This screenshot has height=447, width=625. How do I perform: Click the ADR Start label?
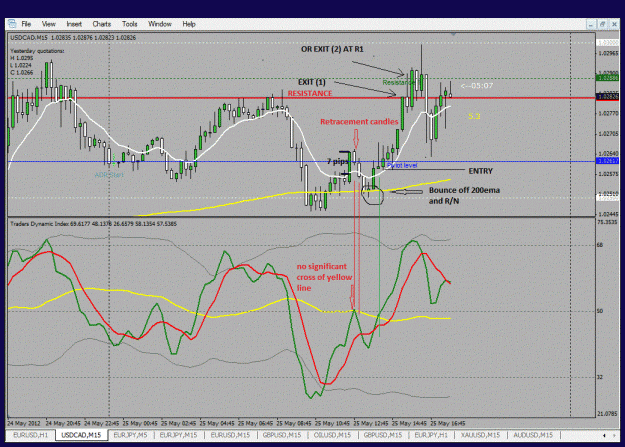coord(109,175)
